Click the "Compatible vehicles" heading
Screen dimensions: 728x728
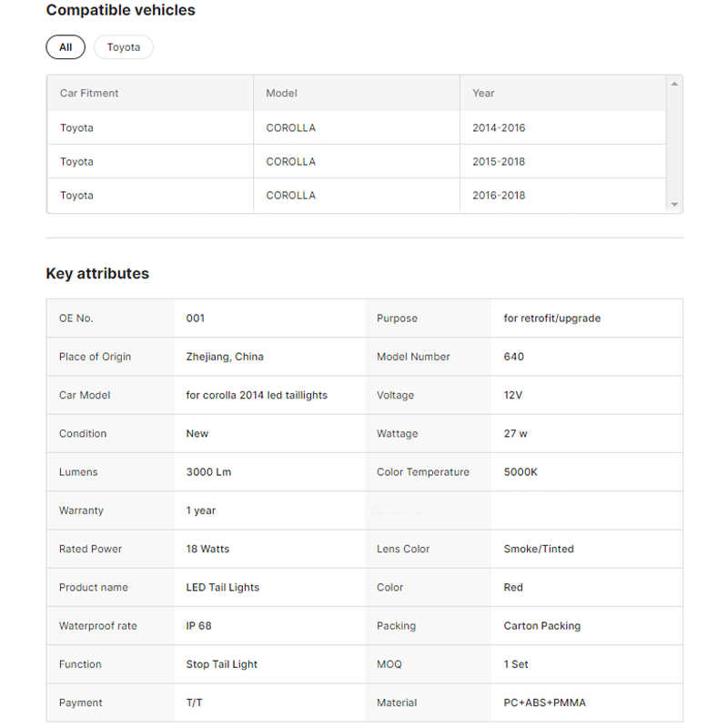click(120, 11)
